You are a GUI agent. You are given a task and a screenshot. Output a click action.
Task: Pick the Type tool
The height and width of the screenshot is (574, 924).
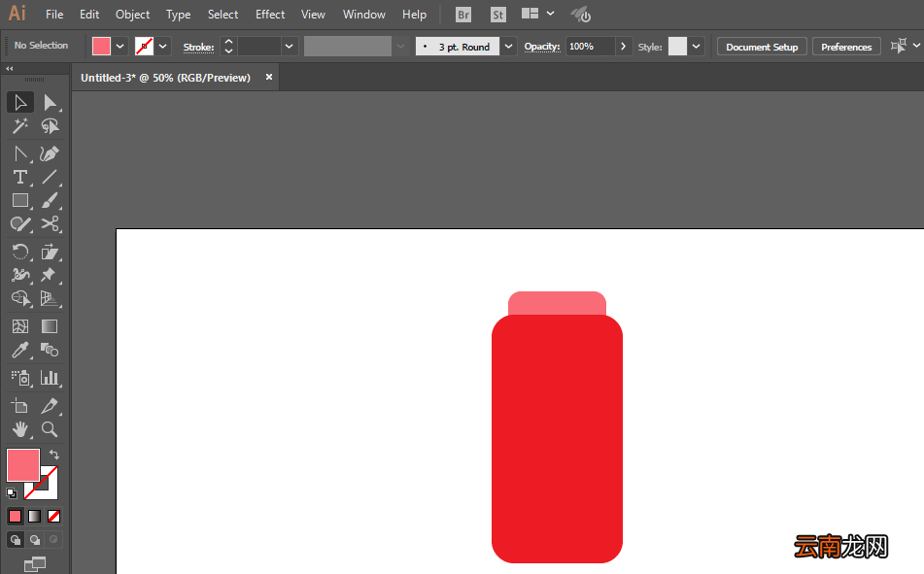coord(20,177)
